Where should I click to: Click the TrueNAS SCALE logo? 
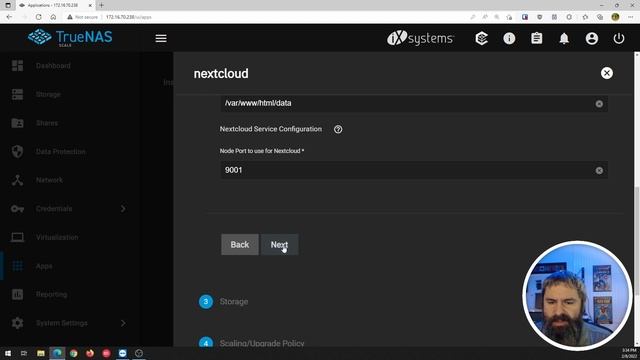click(70, 38)
